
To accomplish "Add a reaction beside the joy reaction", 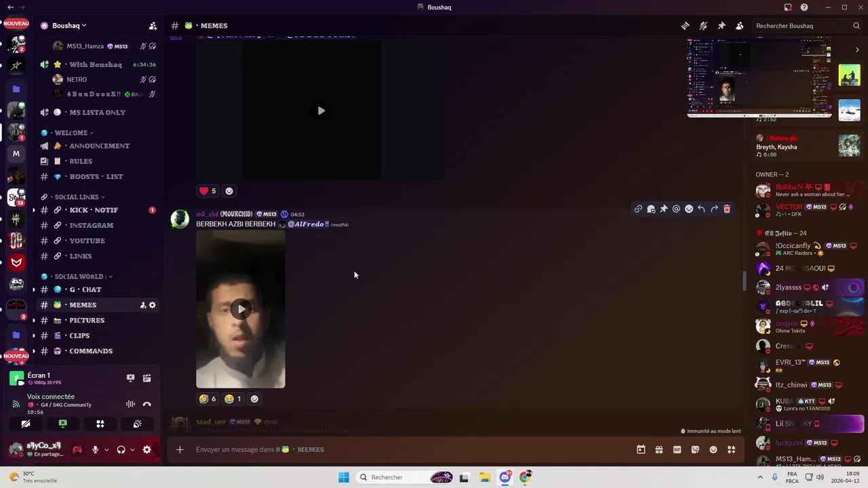I will pyautogui.click(x=254, y=399).
